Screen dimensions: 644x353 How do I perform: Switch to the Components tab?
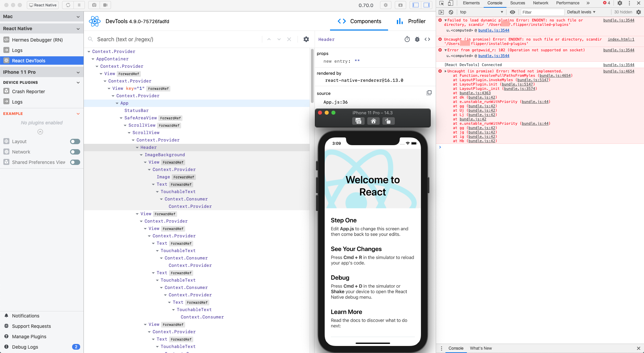[359, 21]
